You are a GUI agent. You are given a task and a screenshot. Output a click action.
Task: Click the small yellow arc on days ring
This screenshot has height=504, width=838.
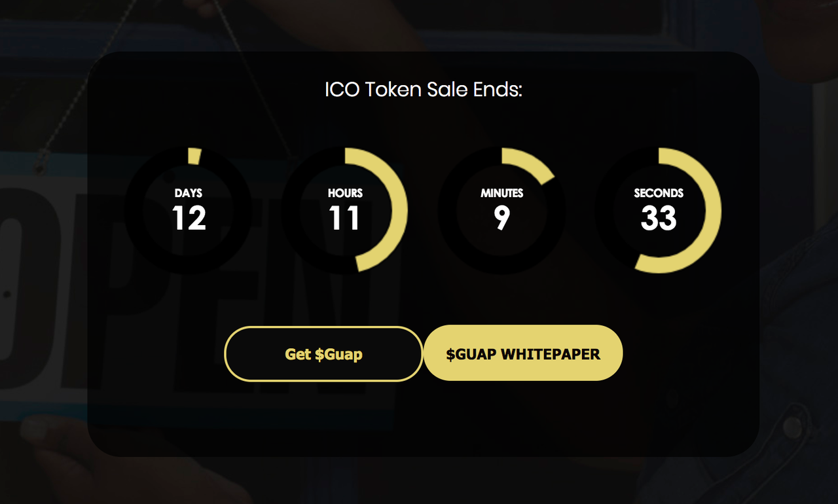pos(194,156)
